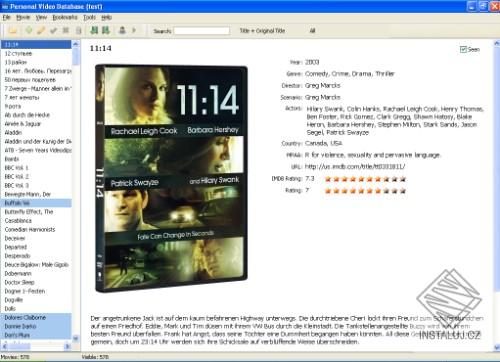500x362 pixels.
Task: Select 'Aladdin und der König' list entry
Action: point(36,141)
